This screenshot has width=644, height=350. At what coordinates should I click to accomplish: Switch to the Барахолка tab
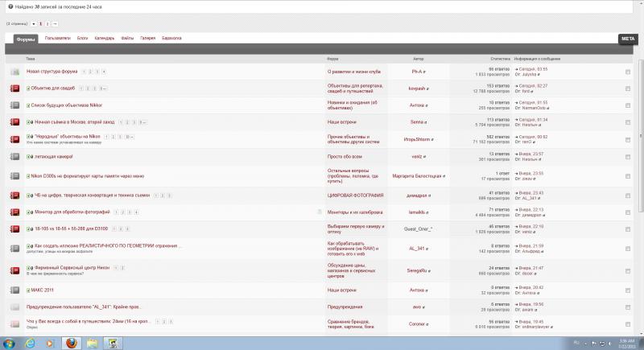pyautogui.click(x=171, y=38)
